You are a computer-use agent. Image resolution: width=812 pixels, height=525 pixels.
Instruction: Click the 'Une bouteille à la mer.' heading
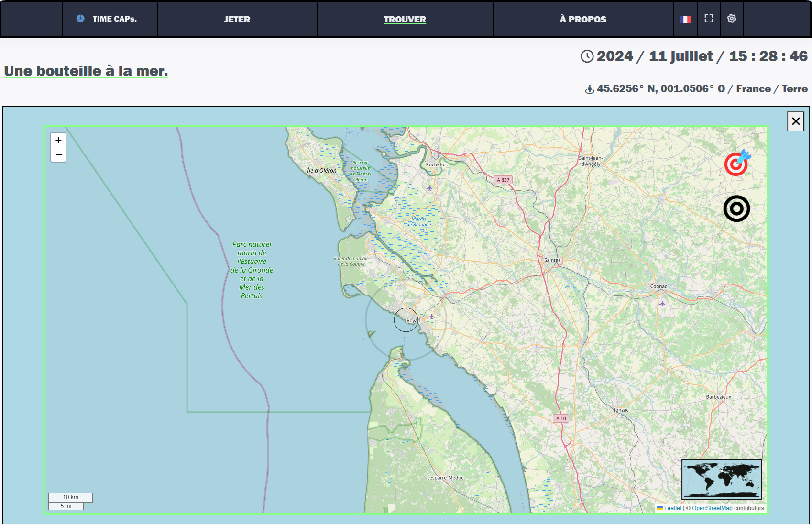[86, 71]
